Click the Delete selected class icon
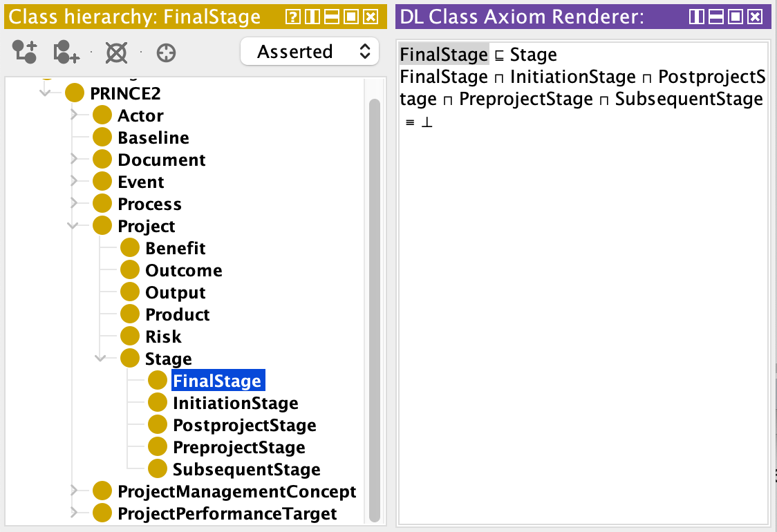Viewport: 777px width, 532px height. pyautogui.click(x=116, y=52)
